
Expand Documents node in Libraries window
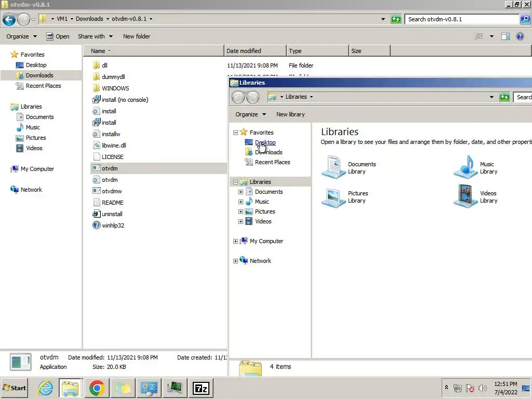pyautogui.click(x=241, y=192)
